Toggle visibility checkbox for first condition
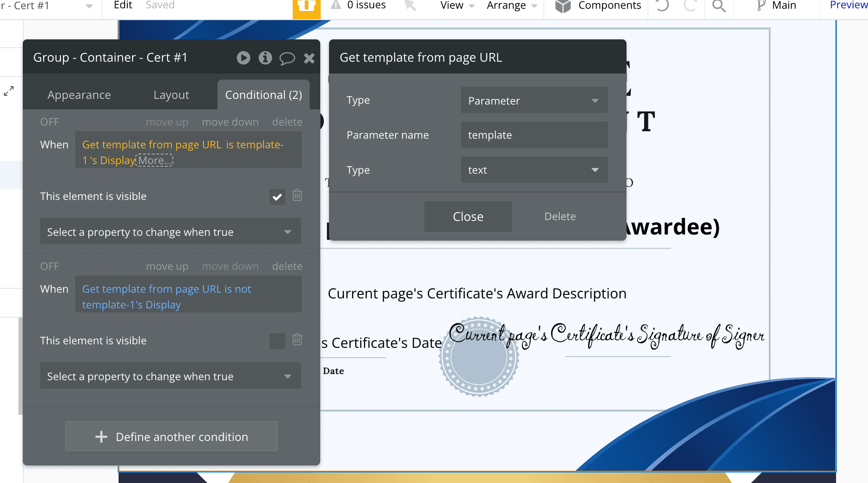This screenshot has width=868, height=483. tap(276, 196)
